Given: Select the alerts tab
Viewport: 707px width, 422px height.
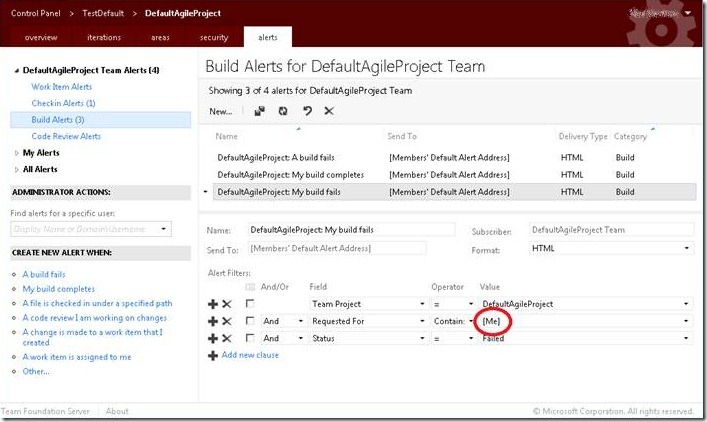Looking at the screenshot, I should (x=268, y=37).
